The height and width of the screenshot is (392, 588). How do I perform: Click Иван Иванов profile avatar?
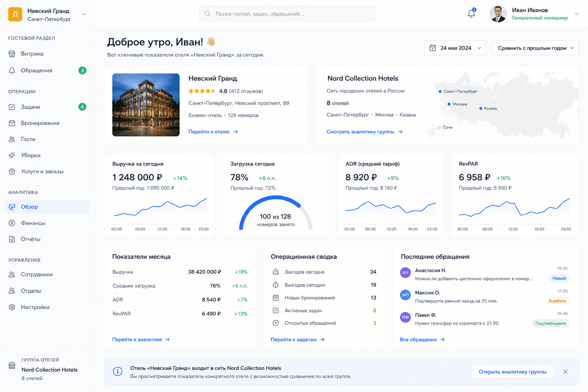498,14
